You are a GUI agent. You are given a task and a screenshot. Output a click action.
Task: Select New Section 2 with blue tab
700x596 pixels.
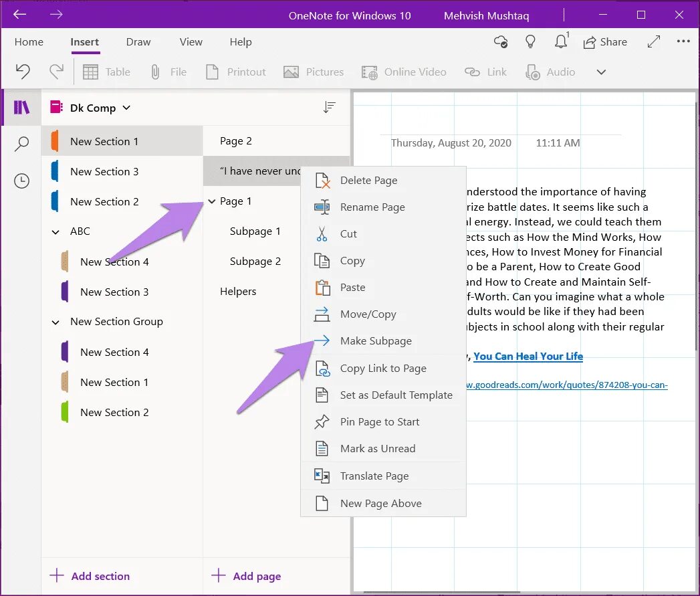click(x=122, y=201)
